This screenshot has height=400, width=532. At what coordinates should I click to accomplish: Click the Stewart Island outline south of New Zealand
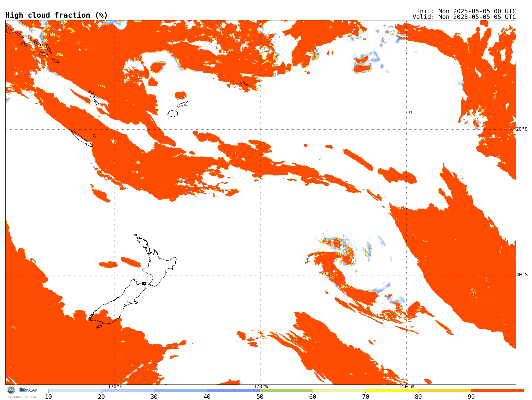[x=99, y=326]
